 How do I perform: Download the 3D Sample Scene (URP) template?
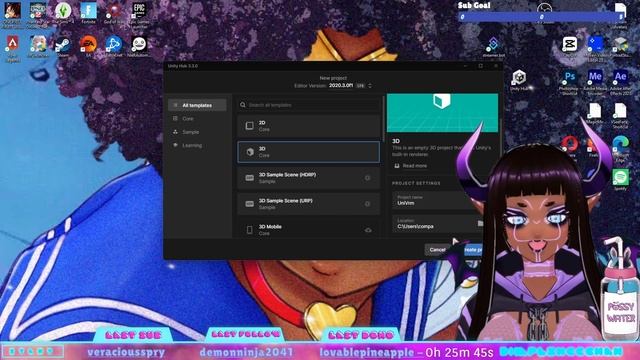367,204
